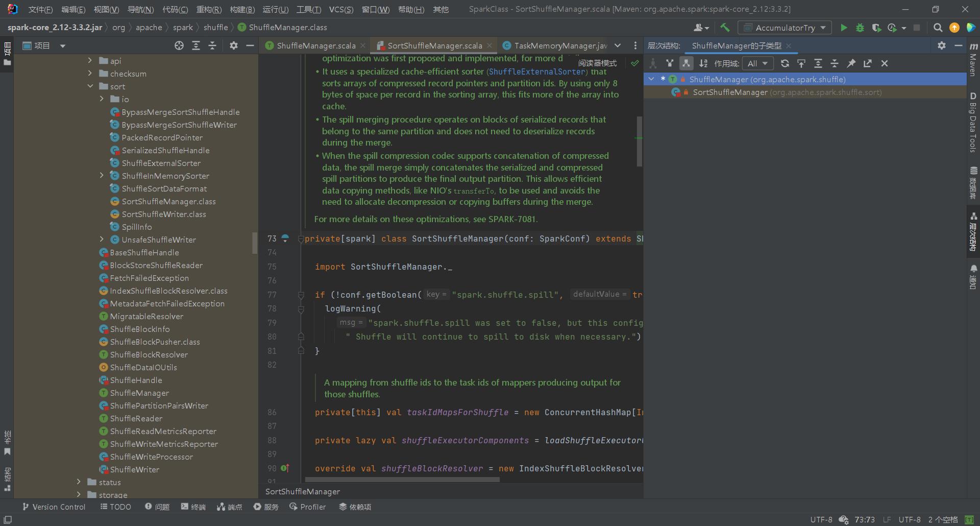
Task: Open the Profiler tool window
Action: (307, 507)
